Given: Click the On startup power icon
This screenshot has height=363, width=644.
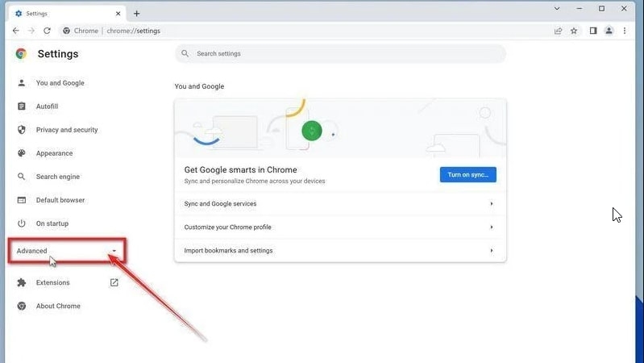Looking at the screenshot, I should (x=21, y=223).
